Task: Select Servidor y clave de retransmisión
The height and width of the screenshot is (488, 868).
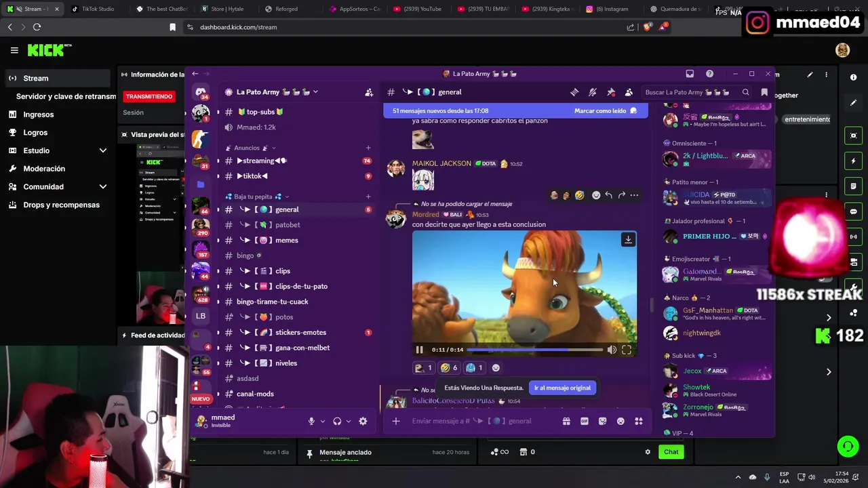Action: (66, 96)
